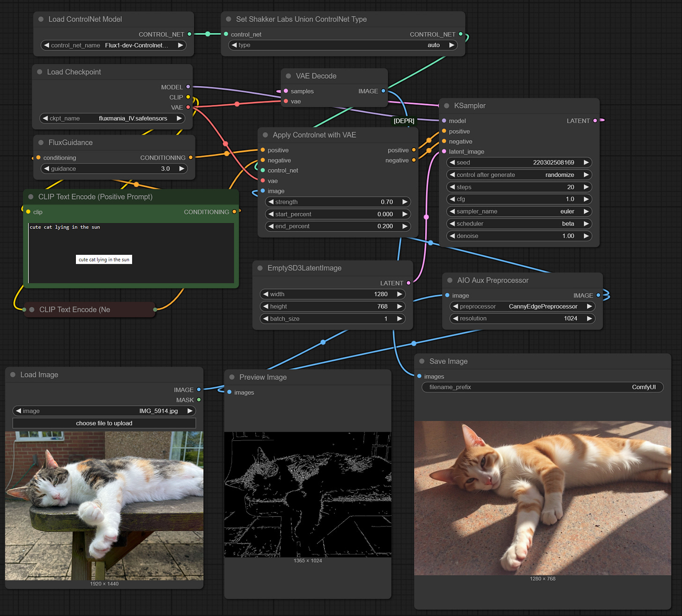The image size is (682, 616).
Task: Click the VAE Decode IMAGE output socket
Action: (x=383, y=91)
